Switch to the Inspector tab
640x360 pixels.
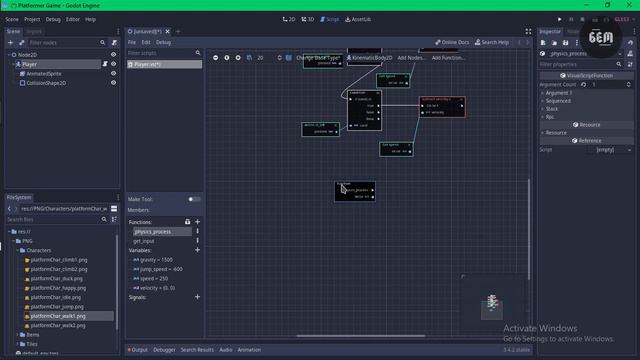pyautogui.click(x=550, y=31)
